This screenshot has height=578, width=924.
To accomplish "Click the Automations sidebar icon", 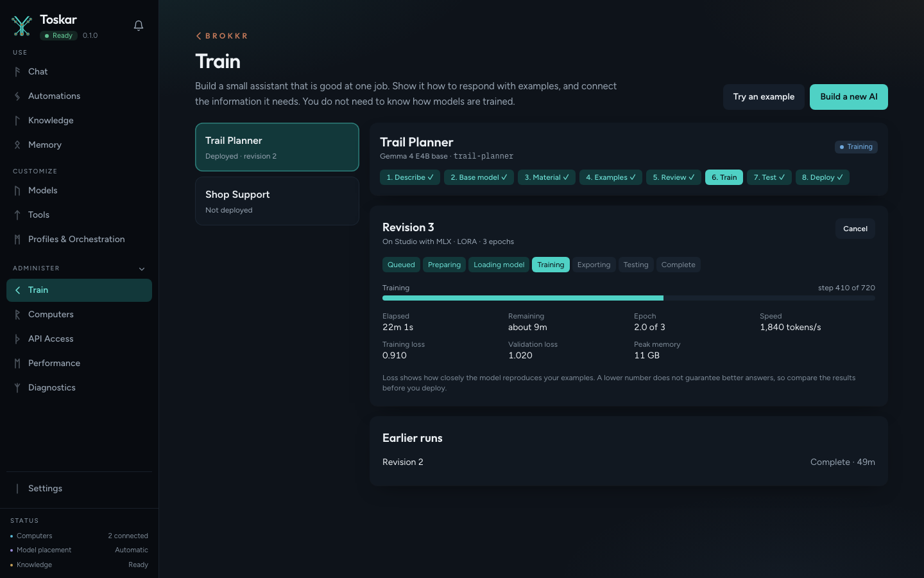I will point(17,96).
